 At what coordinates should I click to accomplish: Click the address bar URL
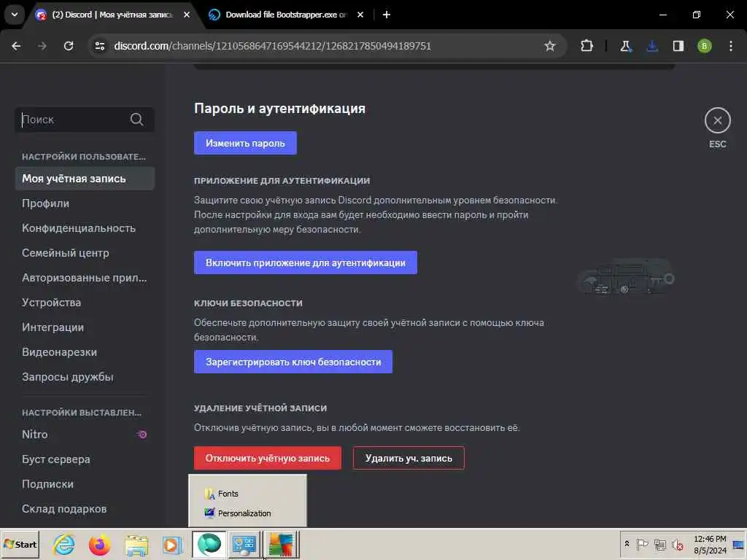point(273,46)
